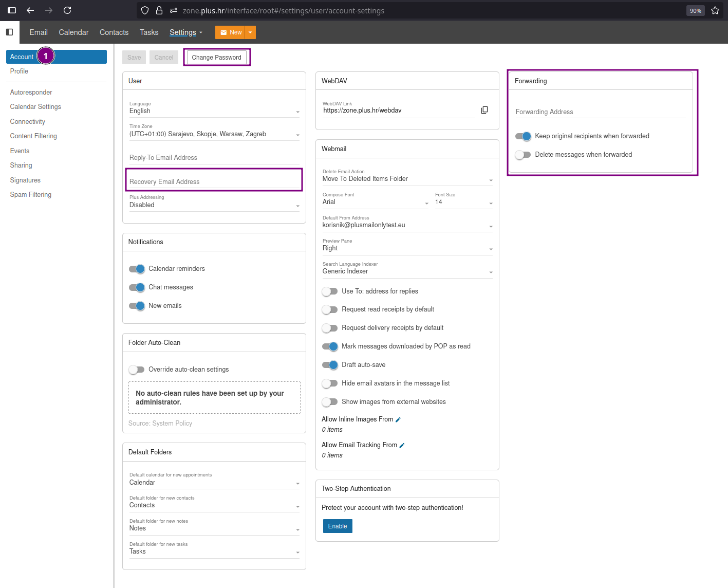The height and width of the screenshot is (588, 728).
Task: Open arrow dropdown next to New button
Action: [250, 32]
